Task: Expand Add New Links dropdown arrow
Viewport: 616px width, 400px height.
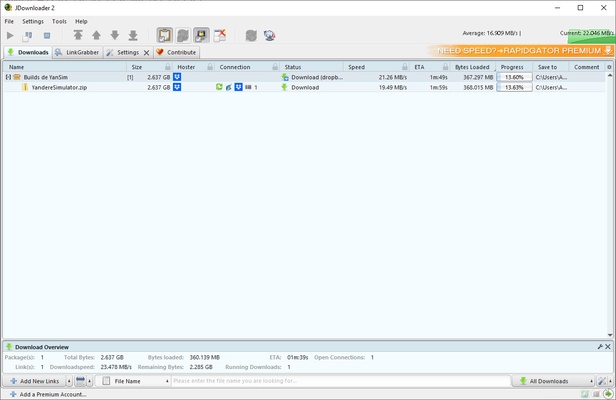Action: 69,381
